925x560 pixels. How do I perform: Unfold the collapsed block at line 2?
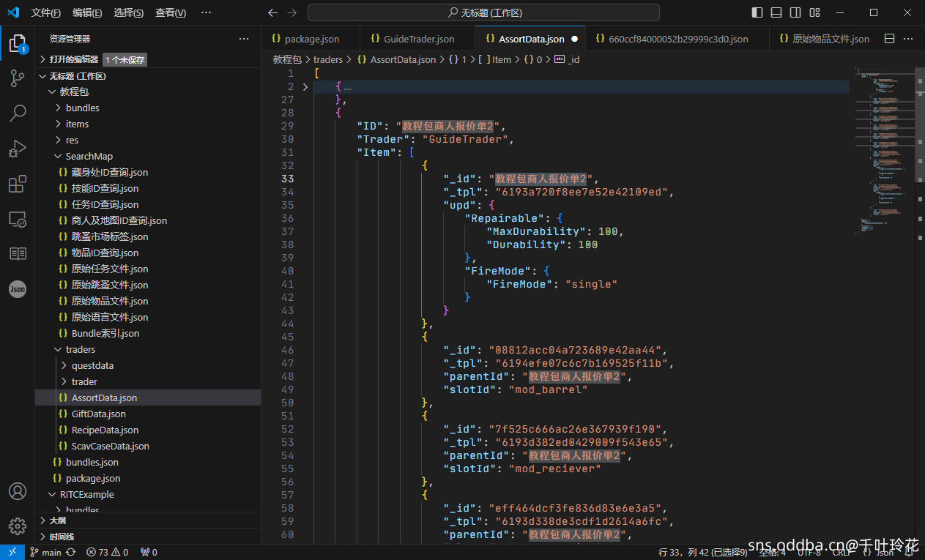[305, 86]
